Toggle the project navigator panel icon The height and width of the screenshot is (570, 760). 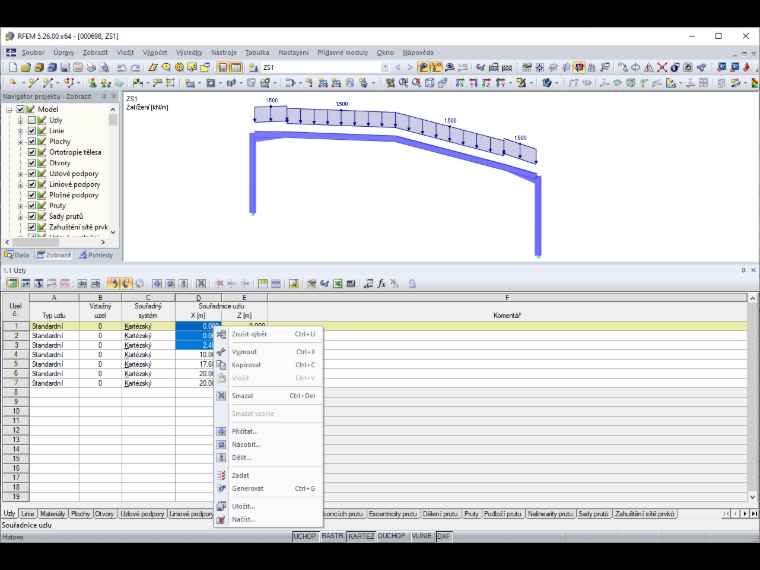222,67
